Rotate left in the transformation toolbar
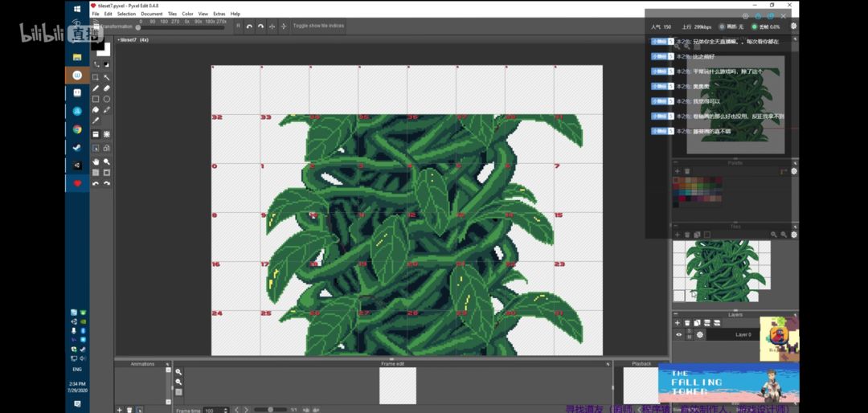The height and width of the screenshot is (413, 868). [x=249, y=26]
